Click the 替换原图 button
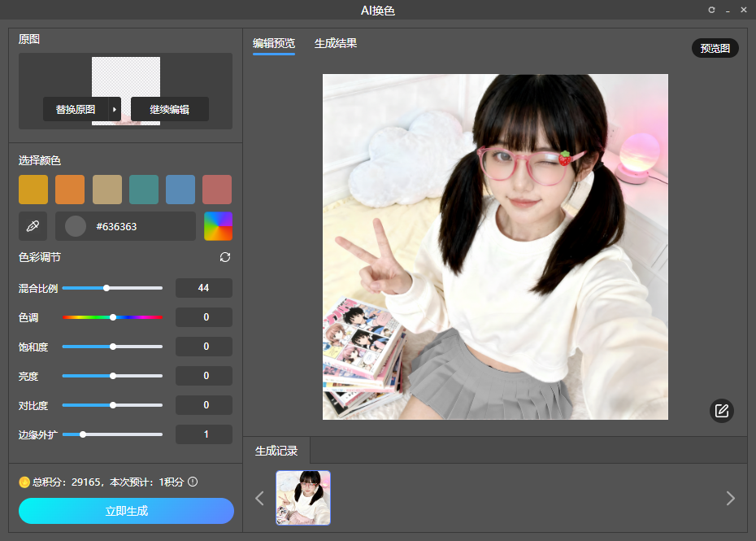 (x=76, y=109)
